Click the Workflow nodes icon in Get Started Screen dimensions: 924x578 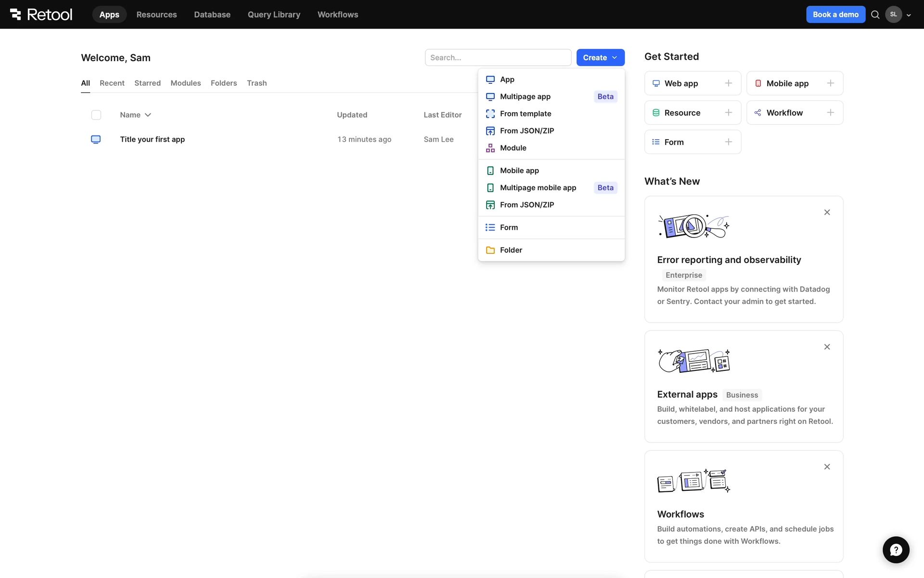(758, 113)
